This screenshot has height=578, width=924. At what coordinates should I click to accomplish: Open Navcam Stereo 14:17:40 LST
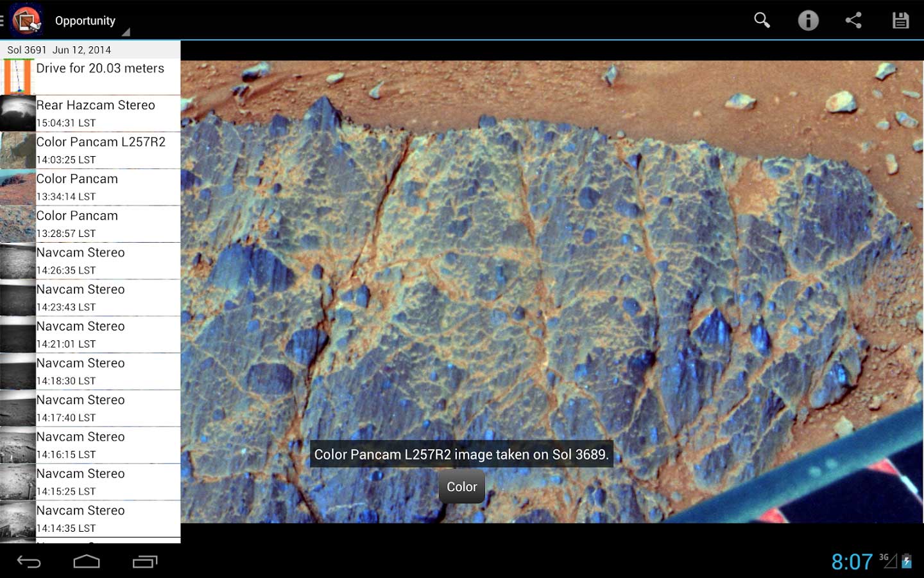(90, 408)
